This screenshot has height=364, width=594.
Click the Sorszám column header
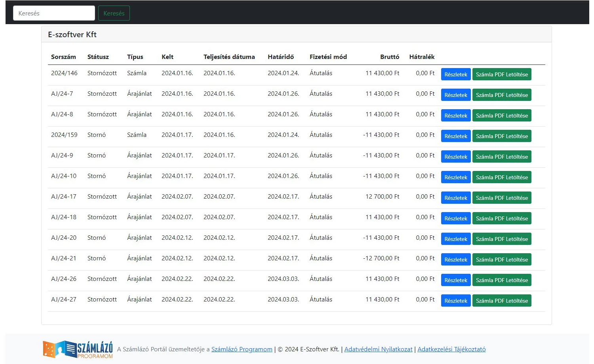(63, 57)
